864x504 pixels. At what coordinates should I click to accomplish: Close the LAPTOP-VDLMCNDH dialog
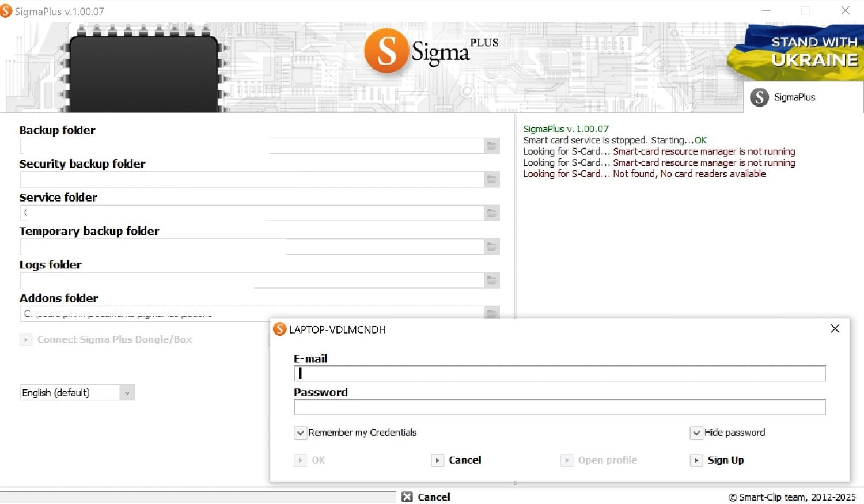coord(835,328)
